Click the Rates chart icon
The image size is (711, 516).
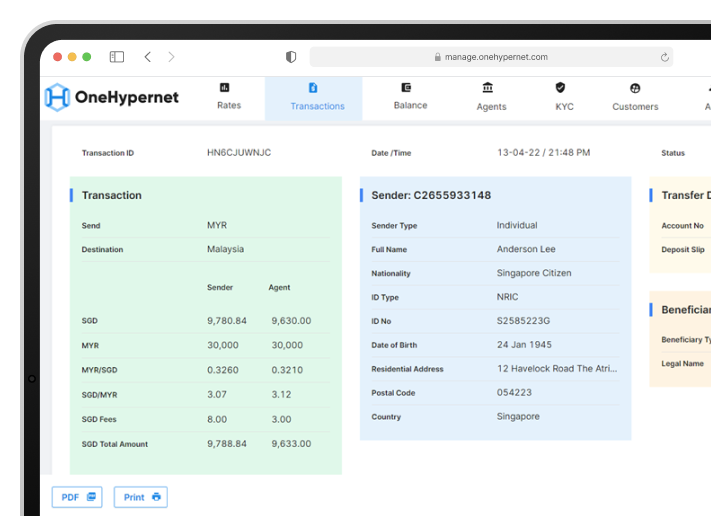pyautogui.click(x=224, y=88)
